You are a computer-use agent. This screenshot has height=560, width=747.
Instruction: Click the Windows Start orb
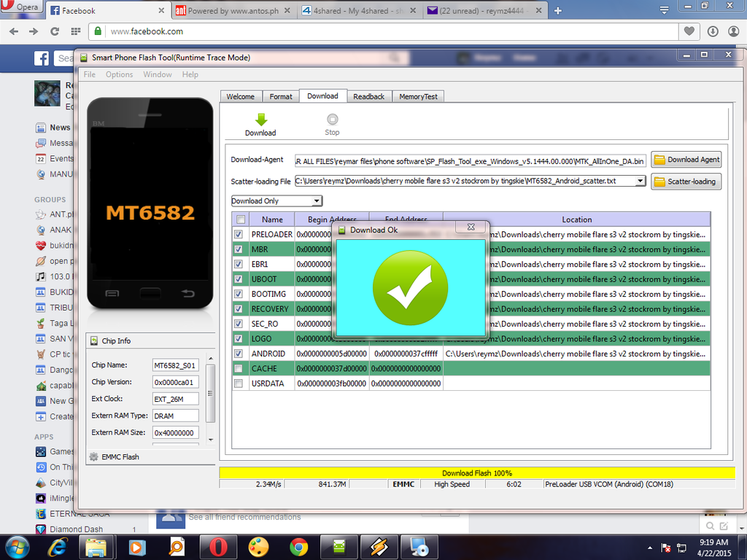coord(18,546)
